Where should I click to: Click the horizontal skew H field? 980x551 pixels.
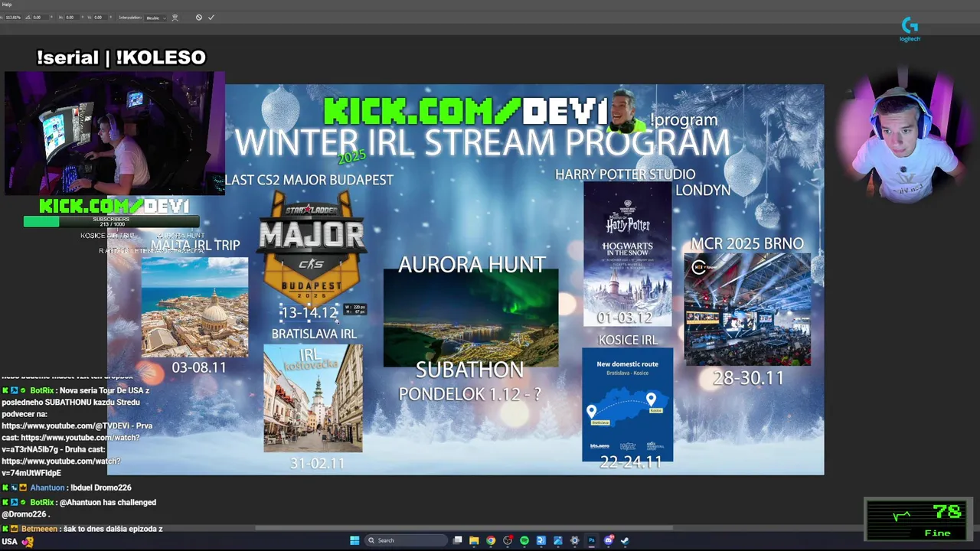point(72,18)
